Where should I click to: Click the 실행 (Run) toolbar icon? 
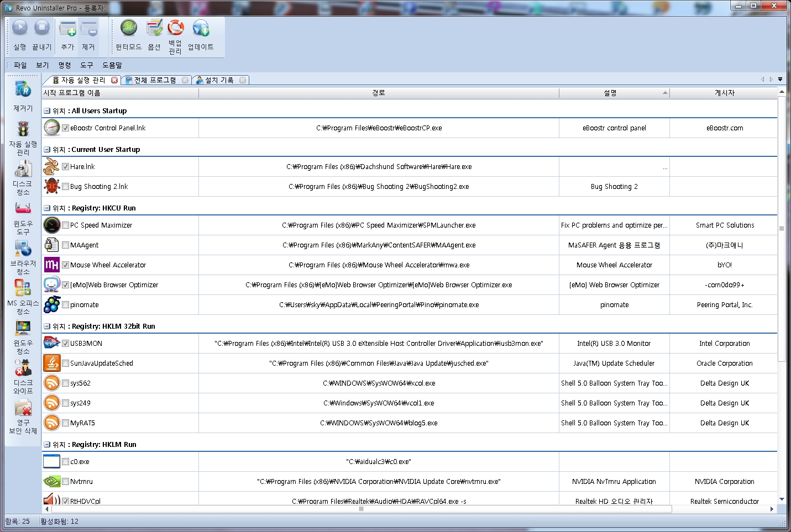click(x=20, y=28)
